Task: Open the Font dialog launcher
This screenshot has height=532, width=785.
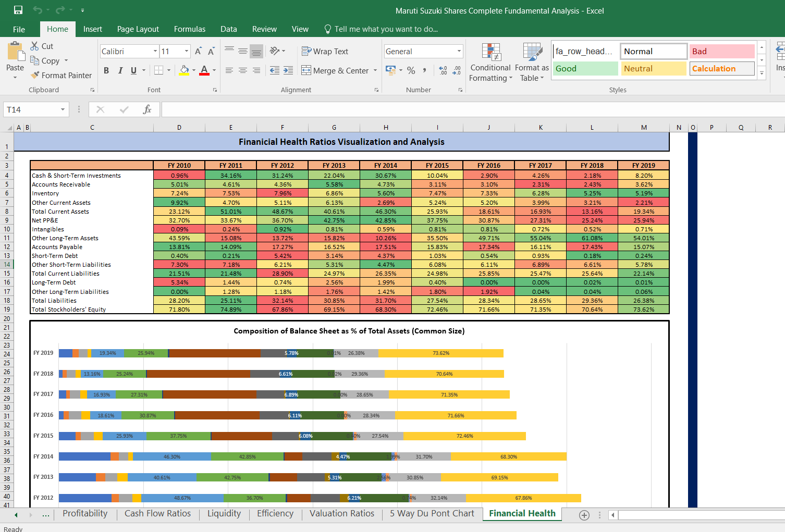Action: click(215, 90)
